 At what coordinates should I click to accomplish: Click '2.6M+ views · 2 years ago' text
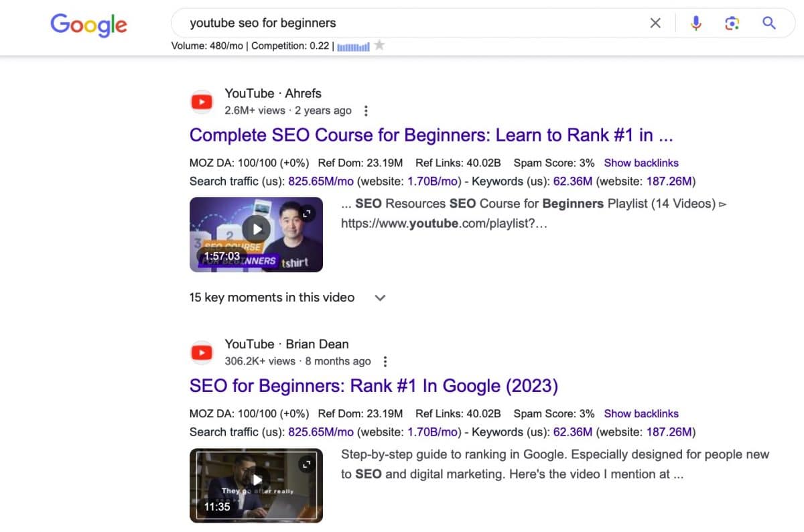click(x=288, y=111)
